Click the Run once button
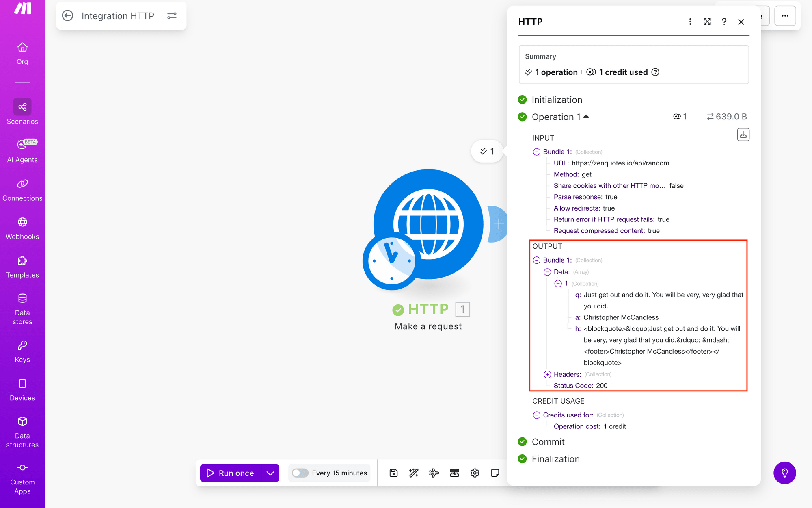 pyautogui.click(x=230, y=473)
